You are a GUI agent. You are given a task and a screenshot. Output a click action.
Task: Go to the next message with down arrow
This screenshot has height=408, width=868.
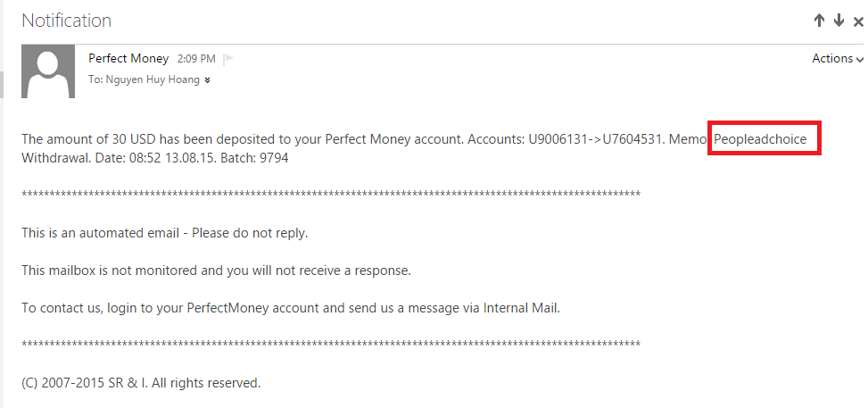pos(839,21)
